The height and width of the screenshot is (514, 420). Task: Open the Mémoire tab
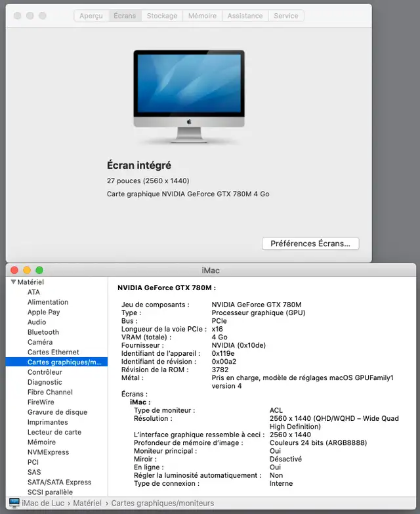coord(202,16)
